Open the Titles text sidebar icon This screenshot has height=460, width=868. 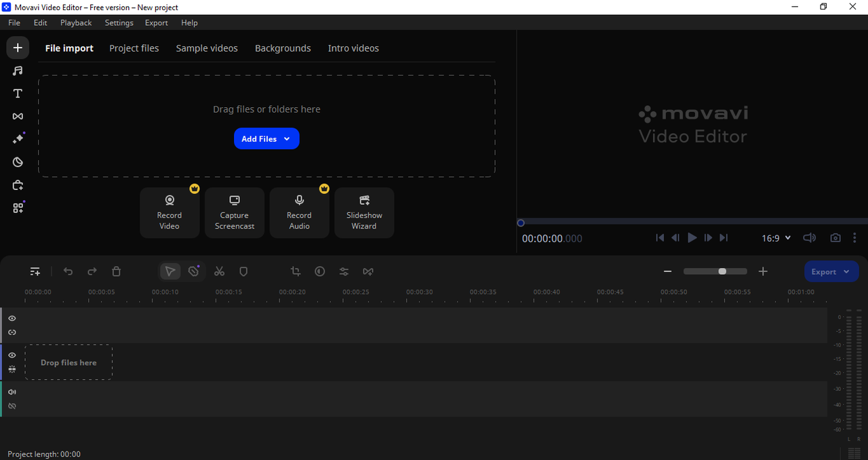coord(18,94)
